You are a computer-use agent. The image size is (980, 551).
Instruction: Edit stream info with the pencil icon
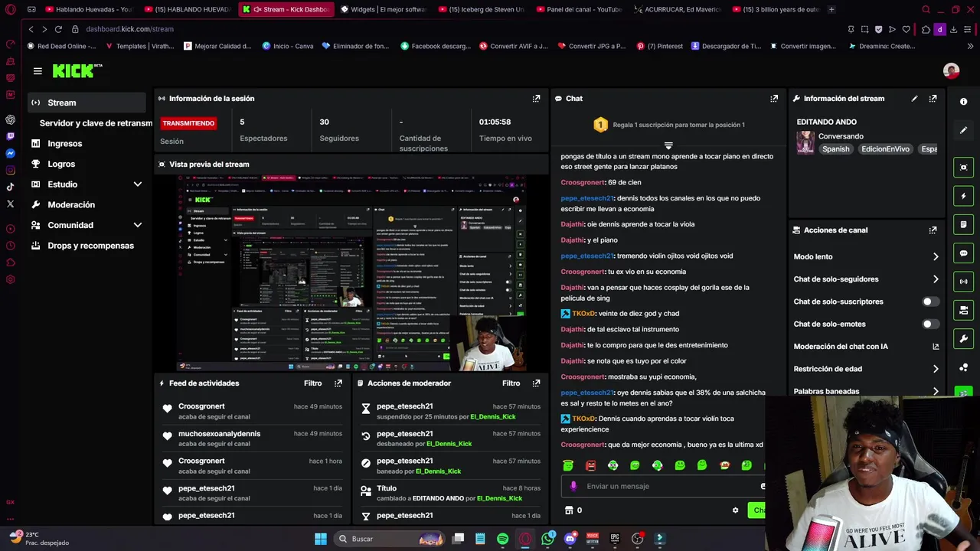(x=914, y=99)
